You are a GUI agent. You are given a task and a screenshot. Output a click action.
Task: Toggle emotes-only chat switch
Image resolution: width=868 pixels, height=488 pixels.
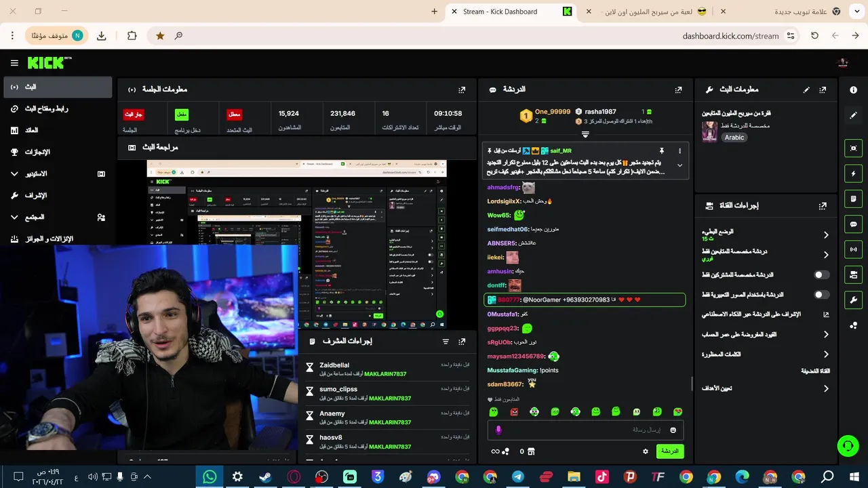[x=821, y=295]
